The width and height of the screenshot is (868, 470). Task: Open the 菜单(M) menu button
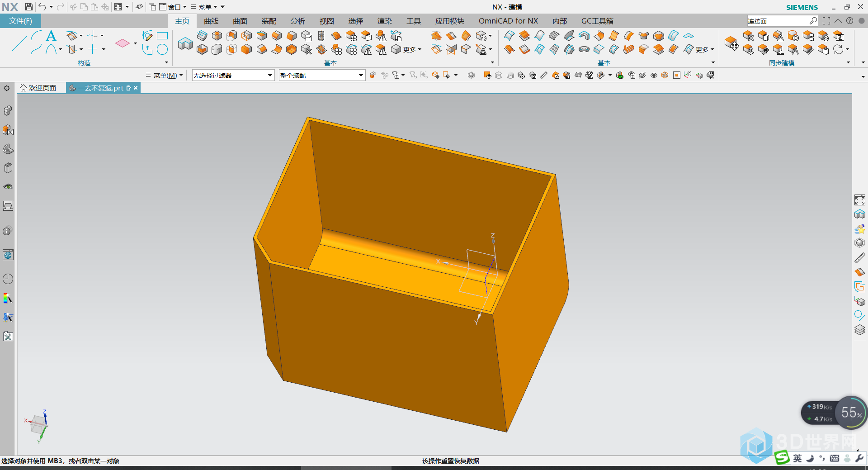(x=164, y=75)
